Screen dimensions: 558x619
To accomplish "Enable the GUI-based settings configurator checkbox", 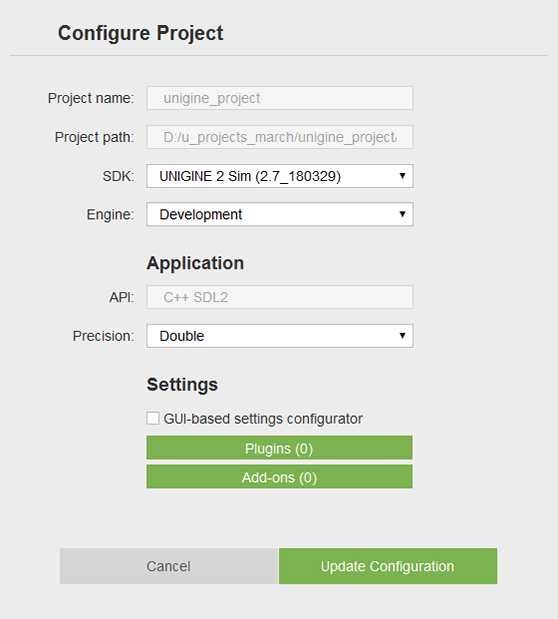I will tap(153, 418).
